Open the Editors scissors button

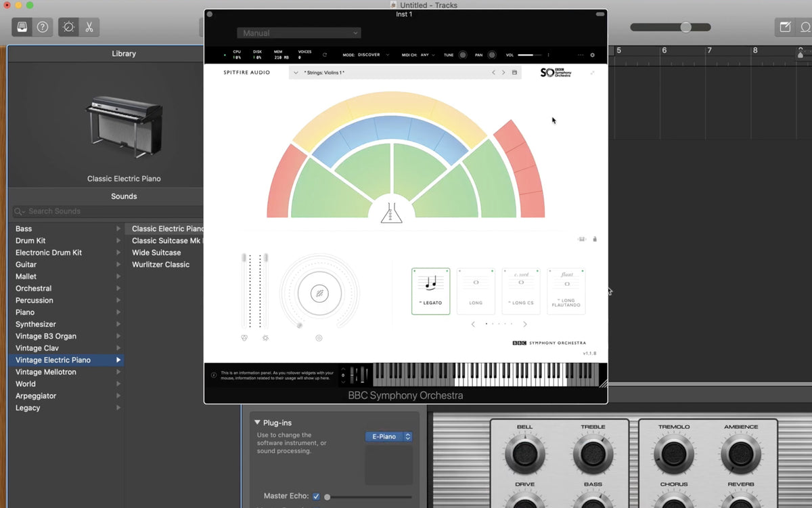point(89,27)
